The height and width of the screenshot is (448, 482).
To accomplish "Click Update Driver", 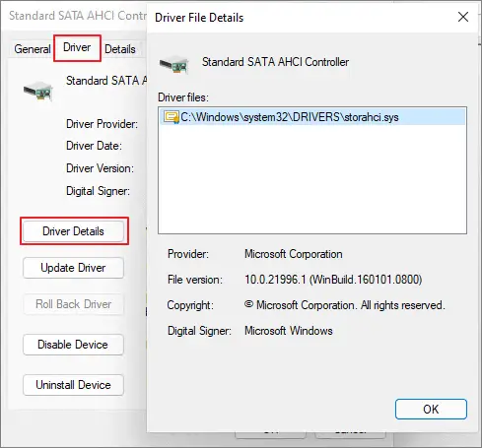I will (x=73, y=268).
